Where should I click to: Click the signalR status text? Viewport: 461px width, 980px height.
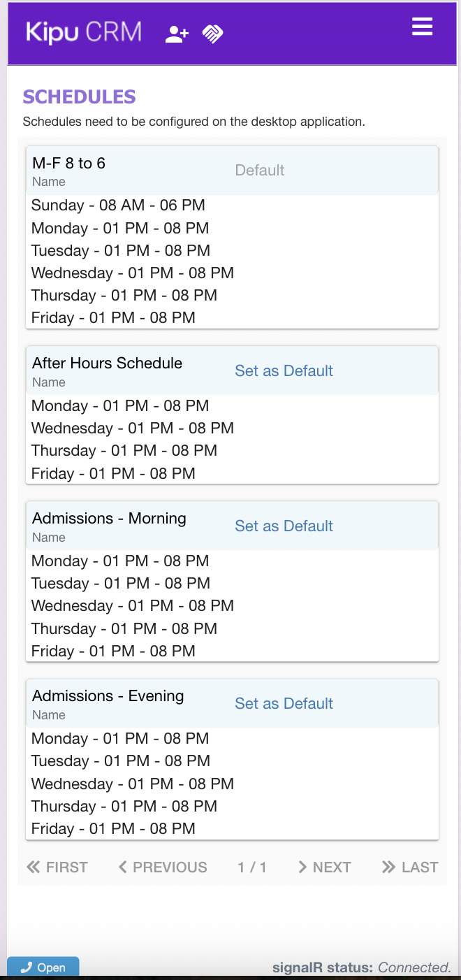[361, 968]
